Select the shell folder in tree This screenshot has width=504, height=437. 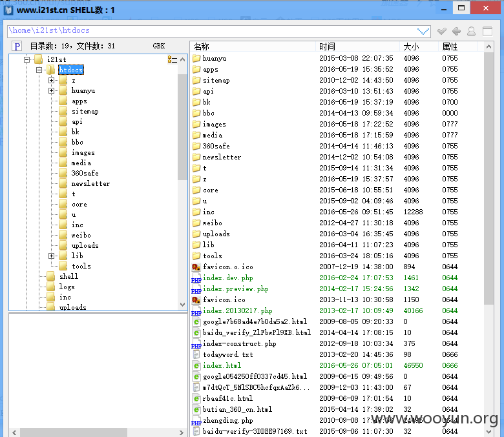click(68, 276)
